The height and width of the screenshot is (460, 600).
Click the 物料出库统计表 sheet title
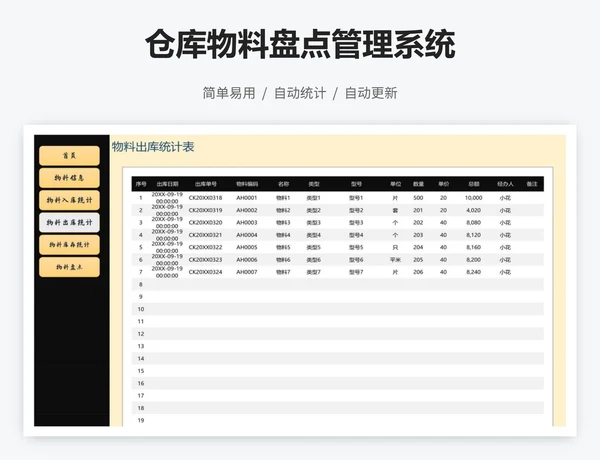[x=153, y=147]
